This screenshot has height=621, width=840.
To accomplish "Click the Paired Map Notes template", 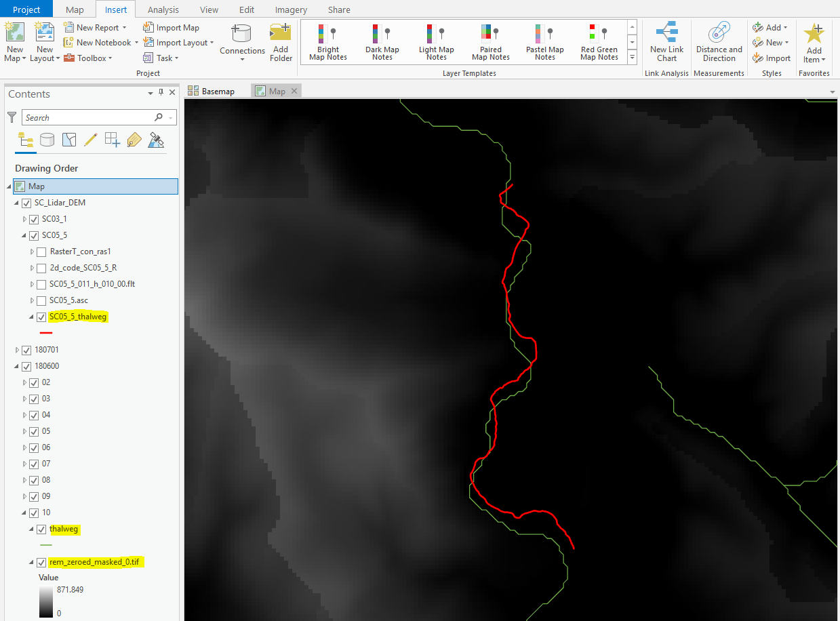I will [490, 41].
